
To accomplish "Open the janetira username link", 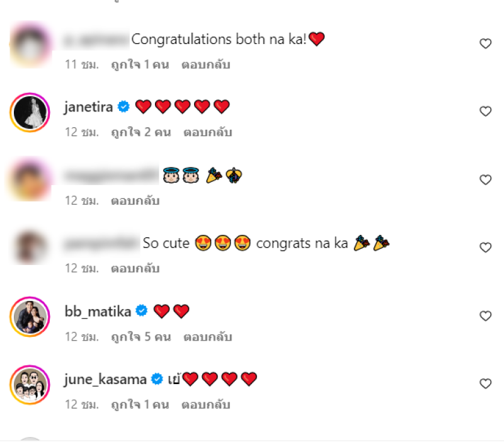I will (88, 107).
